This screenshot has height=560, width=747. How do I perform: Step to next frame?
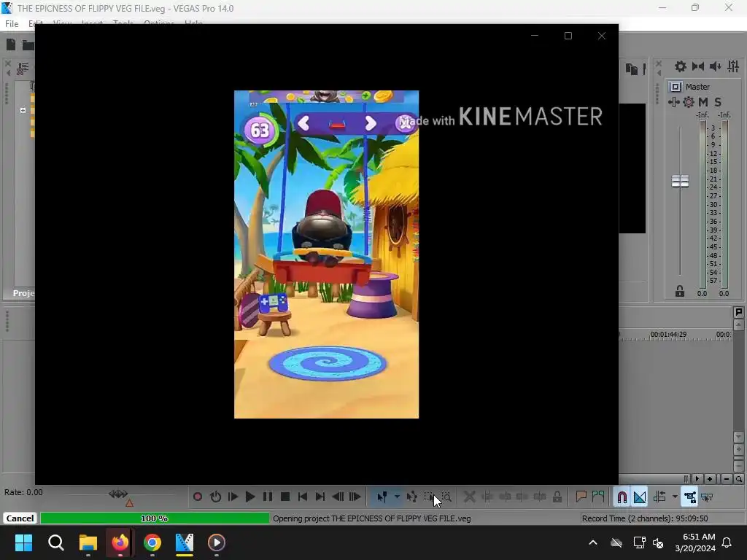click(x=355, y=497)
